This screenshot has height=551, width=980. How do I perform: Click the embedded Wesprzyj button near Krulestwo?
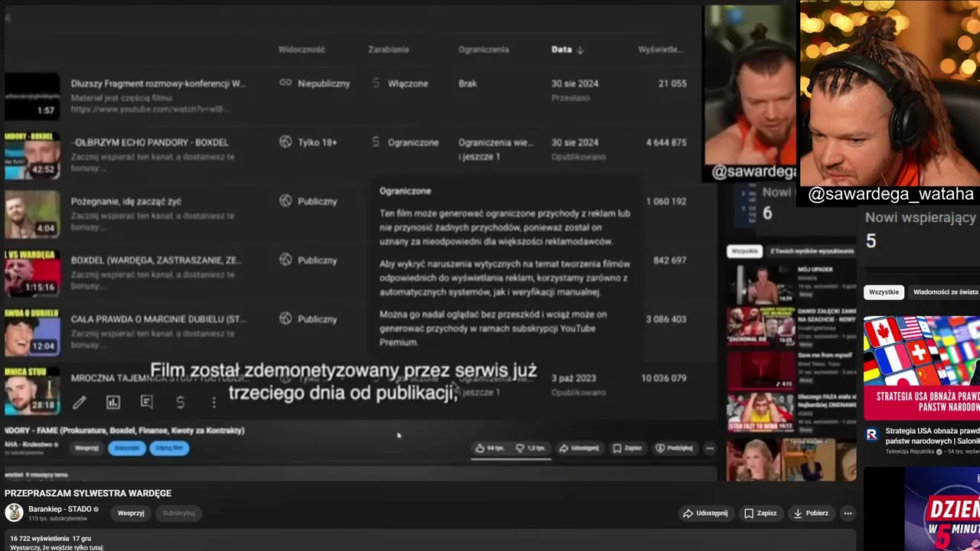tap(87, 448)
